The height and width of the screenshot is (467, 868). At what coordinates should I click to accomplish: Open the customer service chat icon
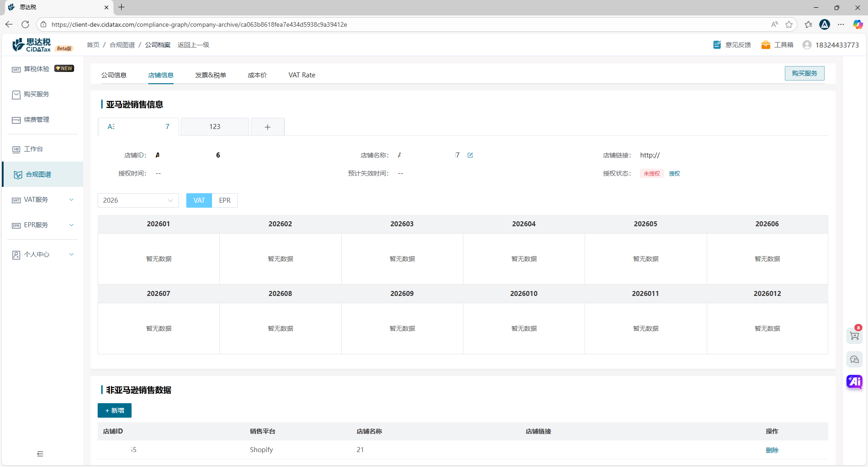854,359
